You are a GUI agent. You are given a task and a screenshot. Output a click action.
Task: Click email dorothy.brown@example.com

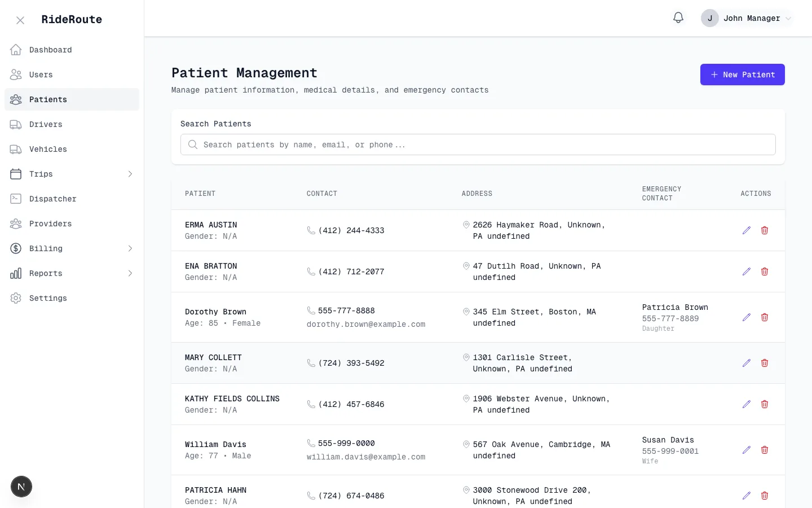pyautogui.click(x=366, y=324)
